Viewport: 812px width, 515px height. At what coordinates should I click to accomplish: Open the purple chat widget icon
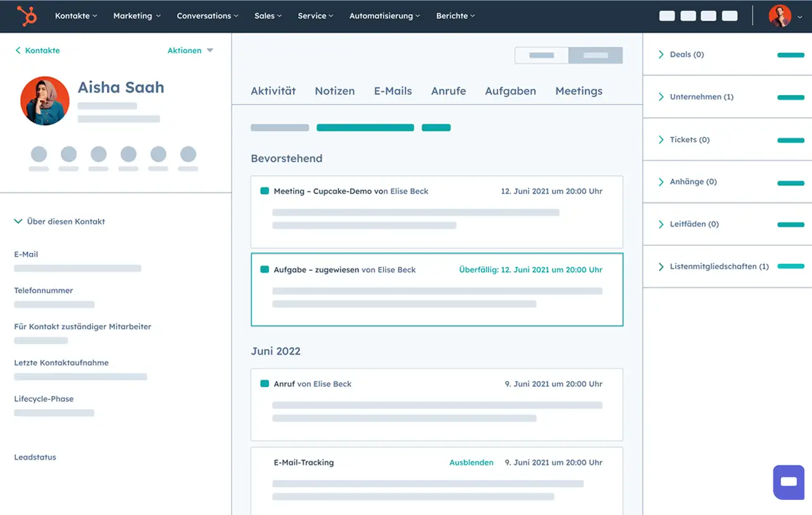[789, 482]
